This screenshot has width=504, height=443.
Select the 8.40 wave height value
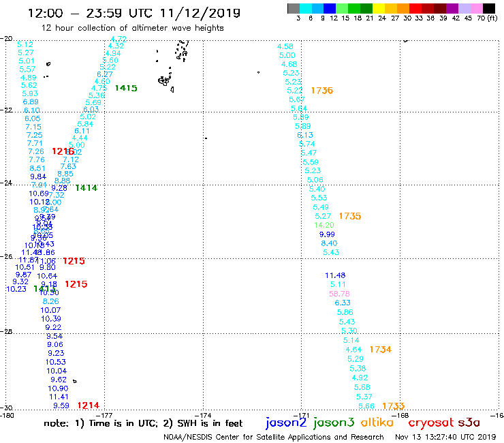pyautogui.click(x=329, y=243)
